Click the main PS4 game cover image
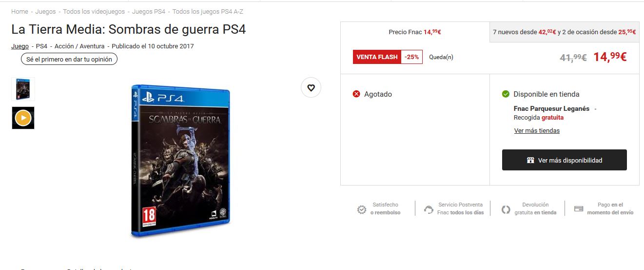The height and width of the screenshot is (270, 644). click(x=180, y=161)
